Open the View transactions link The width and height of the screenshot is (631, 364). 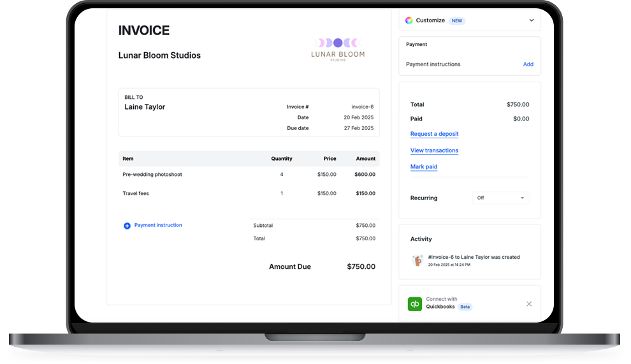point(434,150)
